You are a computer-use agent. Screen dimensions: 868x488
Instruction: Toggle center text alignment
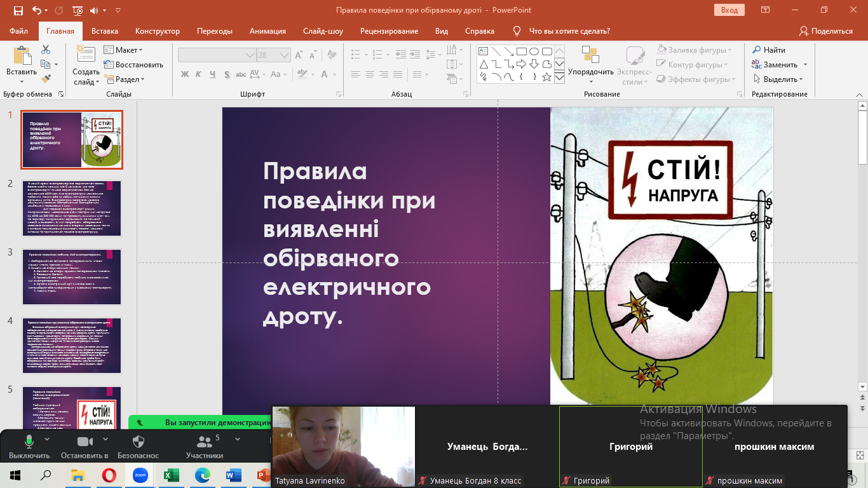click(x=370, y=74)
